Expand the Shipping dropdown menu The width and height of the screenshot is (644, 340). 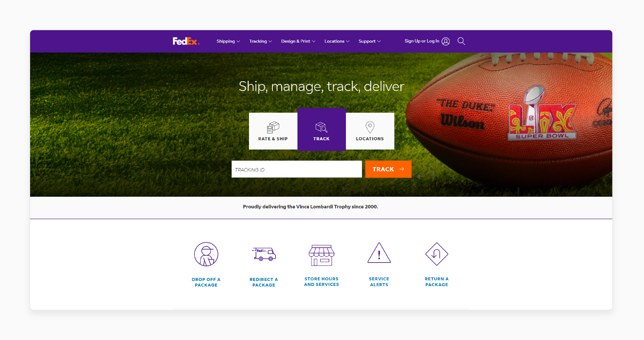(x=227, y=41)
